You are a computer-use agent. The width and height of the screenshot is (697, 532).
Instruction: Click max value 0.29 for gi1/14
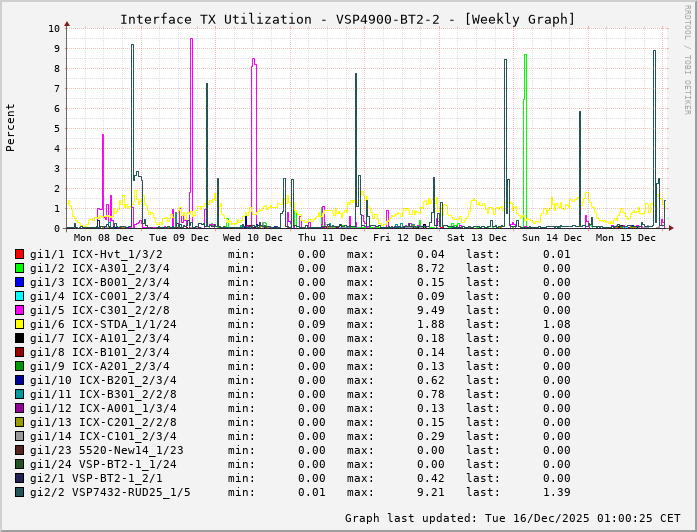point(431,436)
